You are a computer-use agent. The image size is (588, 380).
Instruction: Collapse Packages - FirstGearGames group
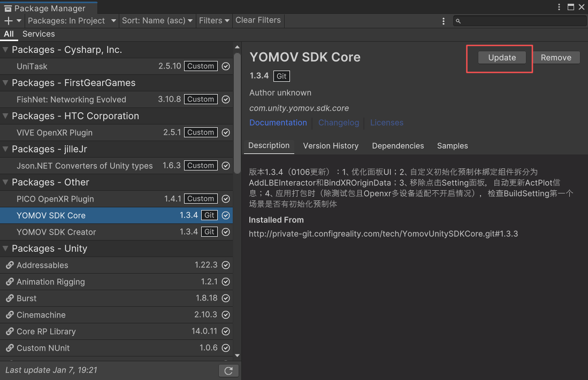5,82
